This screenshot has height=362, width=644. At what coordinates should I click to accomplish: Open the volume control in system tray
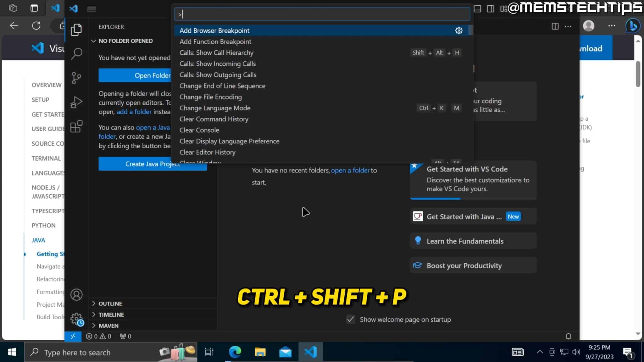(576, 352)
